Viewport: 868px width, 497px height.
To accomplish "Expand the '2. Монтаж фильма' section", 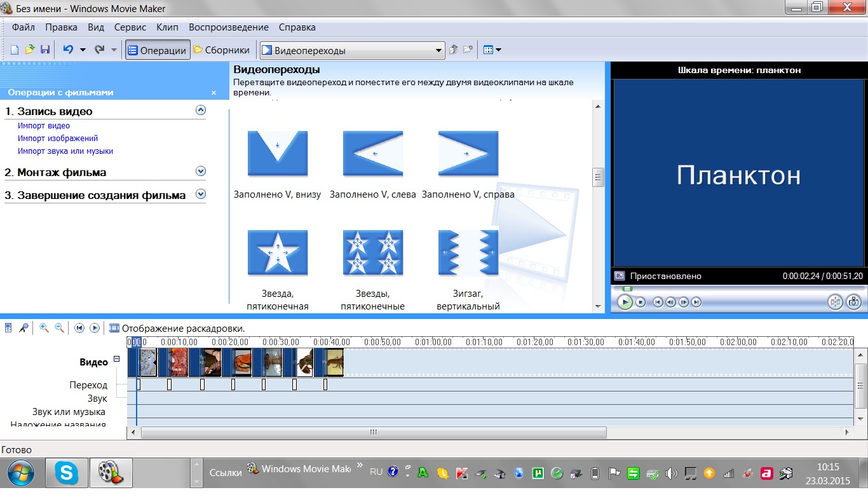I will click(201, 171).
